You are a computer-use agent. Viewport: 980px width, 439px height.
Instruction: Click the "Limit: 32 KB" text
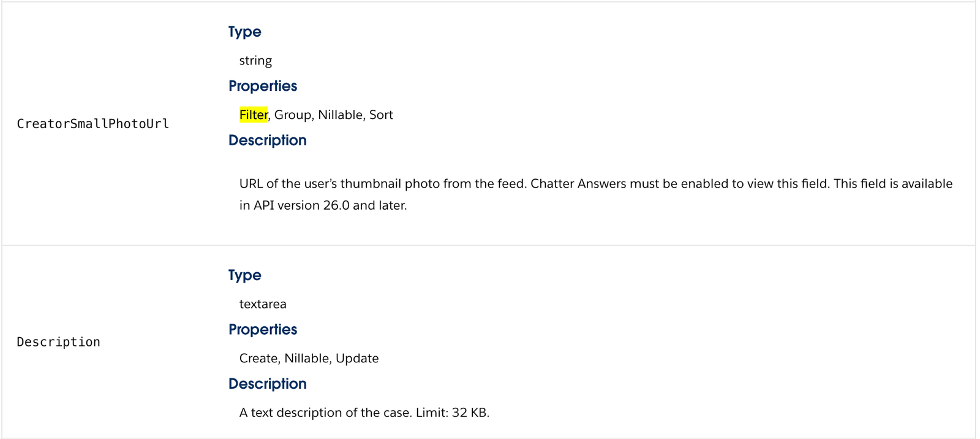(x=451, y=413)
